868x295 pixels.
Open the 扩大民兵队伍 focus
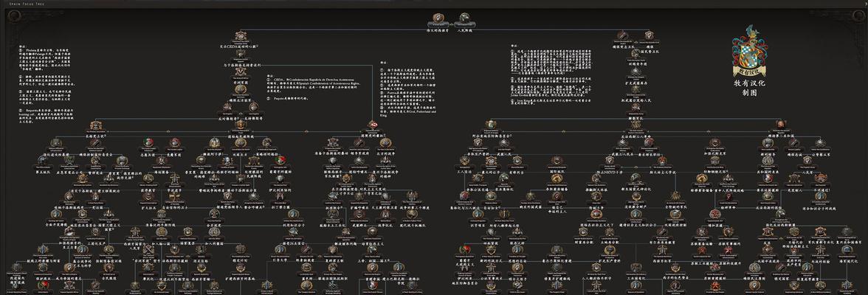(635, 73)
